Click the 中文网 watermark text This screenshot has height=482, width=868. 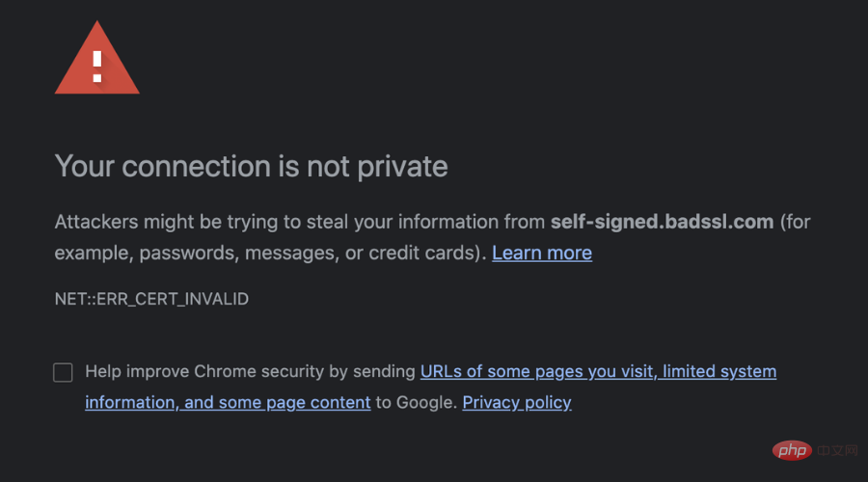point(837,450)
